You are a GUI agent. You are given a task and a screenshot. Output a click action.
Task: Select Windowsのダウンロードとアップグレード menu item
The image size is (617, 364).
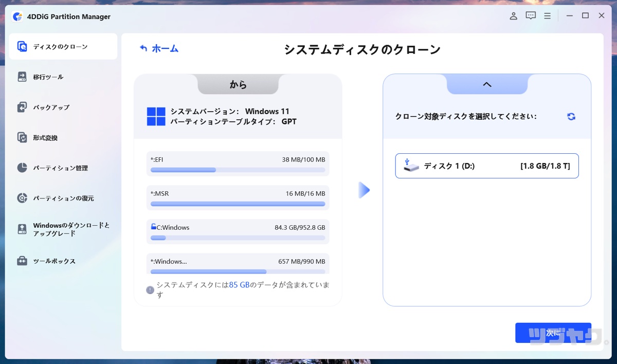pos(63,229)
